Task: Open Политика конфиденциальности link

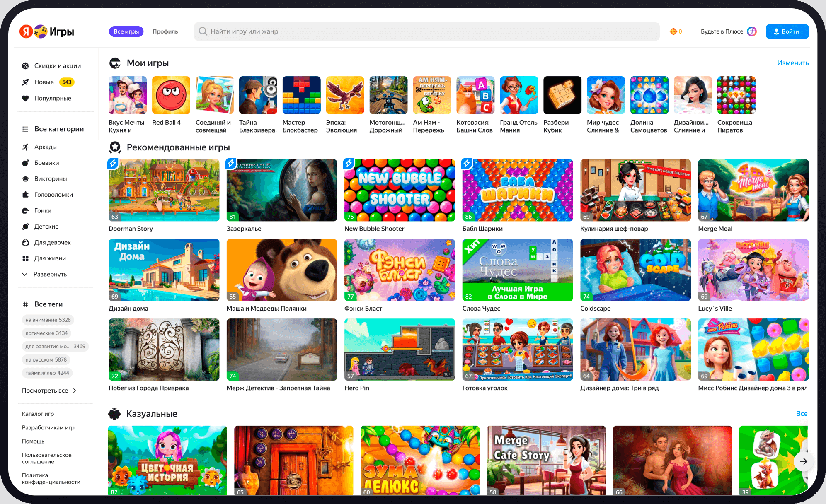Action: 51,478
